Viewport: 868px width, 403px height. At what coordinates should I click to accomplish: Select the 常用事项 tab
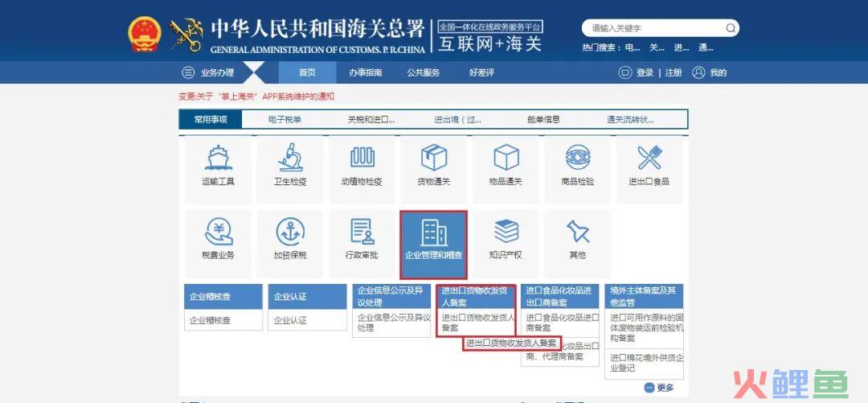[211, 119]
